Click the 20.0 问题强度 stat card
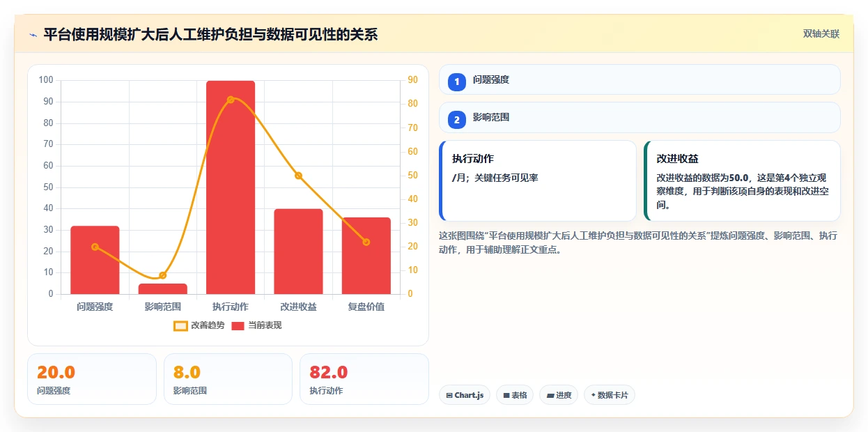 (x=92, y=379)
